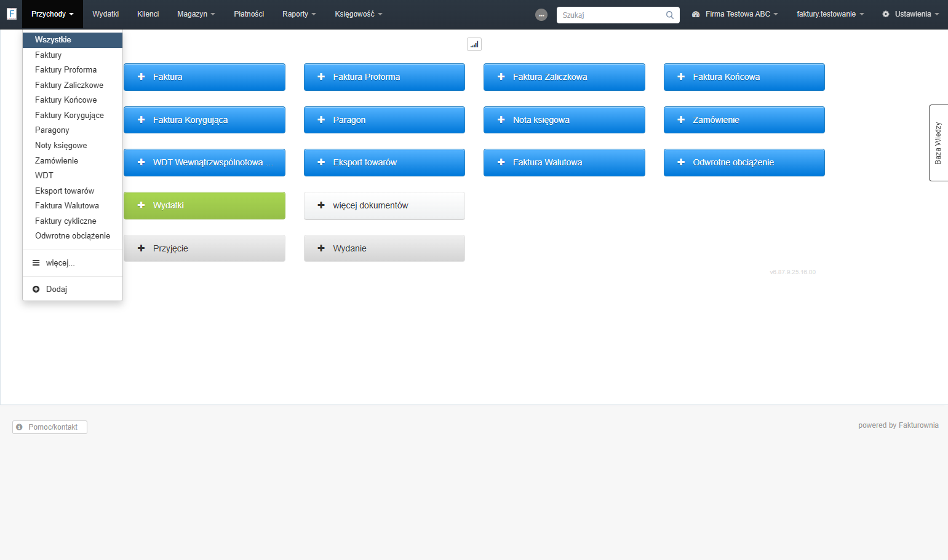Click the dashboard icon beside Firma Testowa ABC
948x560 pixels.
coord(696,14)
